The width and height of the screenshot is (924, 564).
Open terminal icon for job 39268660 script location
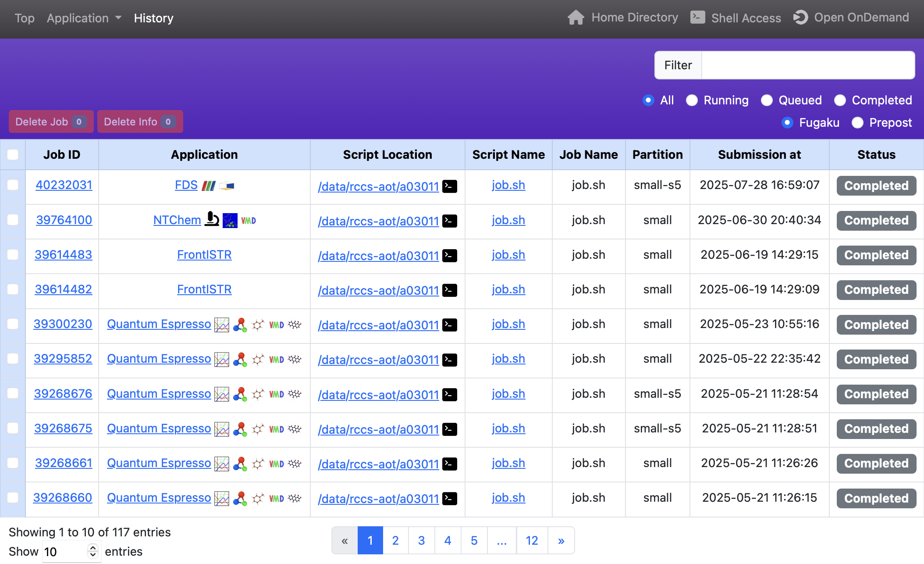450,499
